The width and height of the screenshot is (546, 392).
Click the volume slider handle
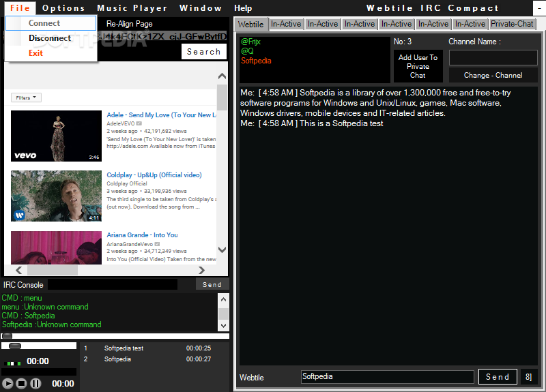tap(15, 346)
